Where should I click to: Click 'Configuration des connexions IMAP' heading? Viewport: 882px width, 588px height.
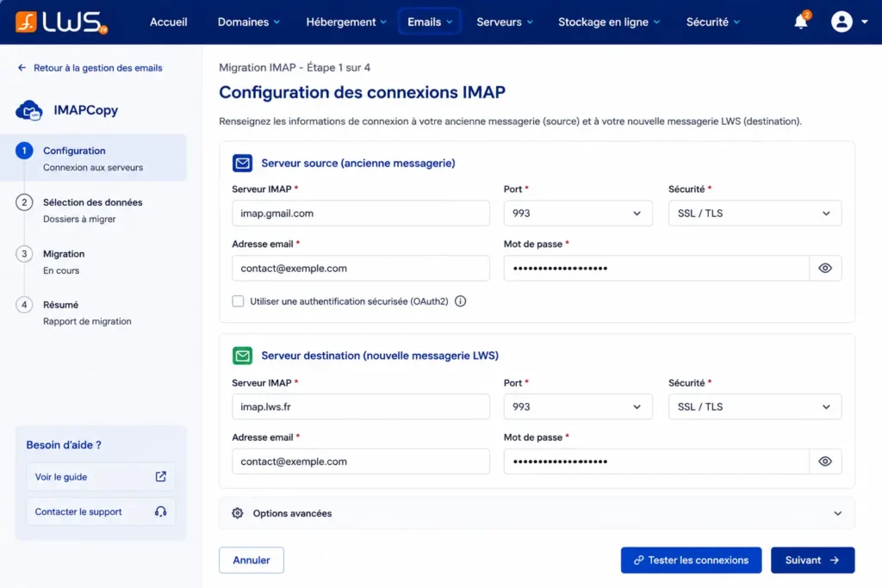click(x=363, y=92)
